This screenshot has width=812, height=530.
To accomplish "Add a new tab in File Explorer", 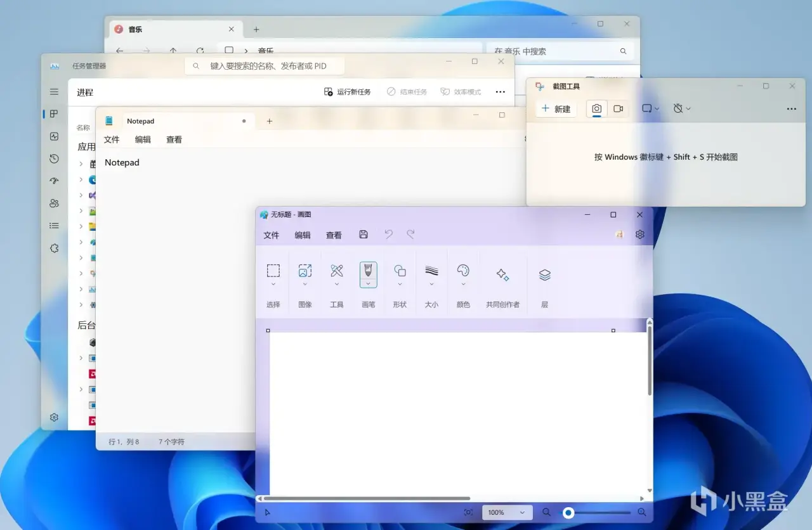I will tap(256, 29).
